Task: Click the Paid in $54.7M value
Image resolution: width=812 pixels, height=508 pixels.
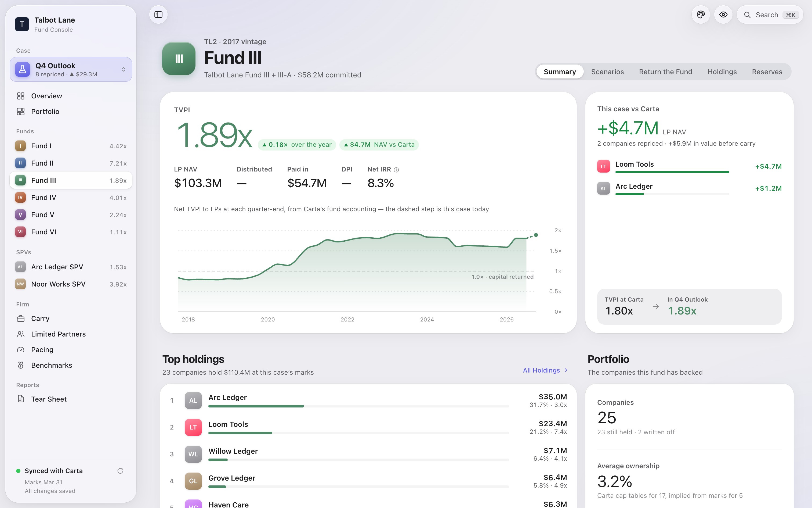Action: pyautogui.click(x=307, y=183)
